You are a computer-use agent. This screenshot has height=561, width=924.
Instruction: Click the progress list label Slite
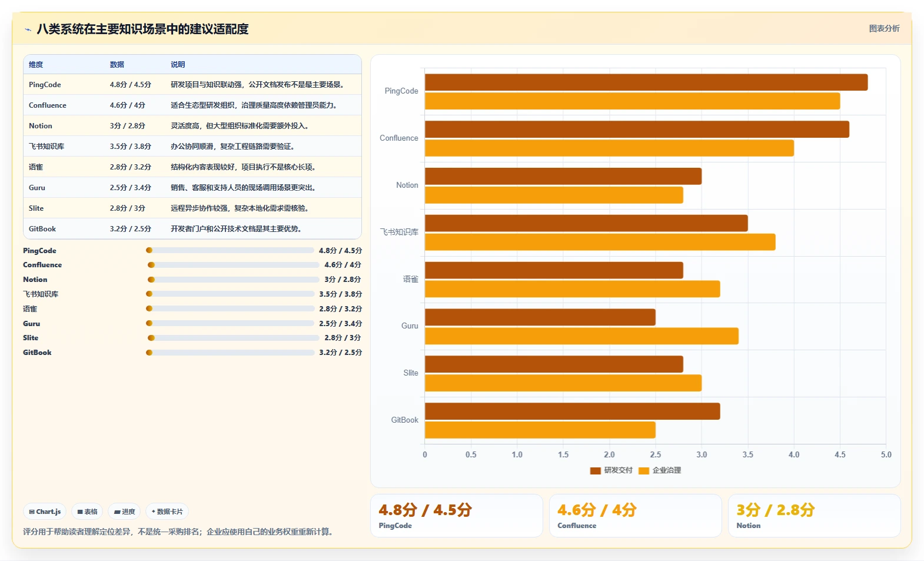pyautogui.click(x=31, y=338)
